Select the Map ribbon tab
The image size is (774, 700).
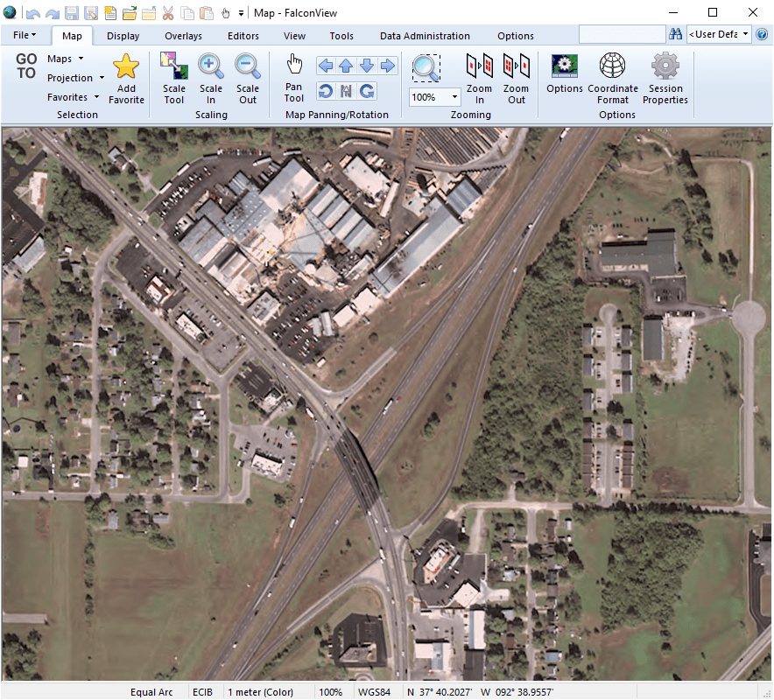coord(72,36)
